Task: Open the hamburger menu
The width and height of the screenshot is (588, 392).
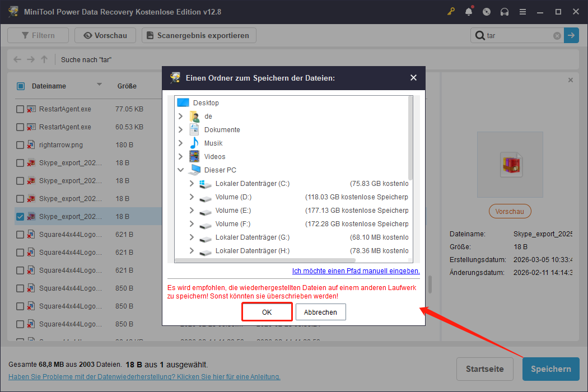Action: 522,12
